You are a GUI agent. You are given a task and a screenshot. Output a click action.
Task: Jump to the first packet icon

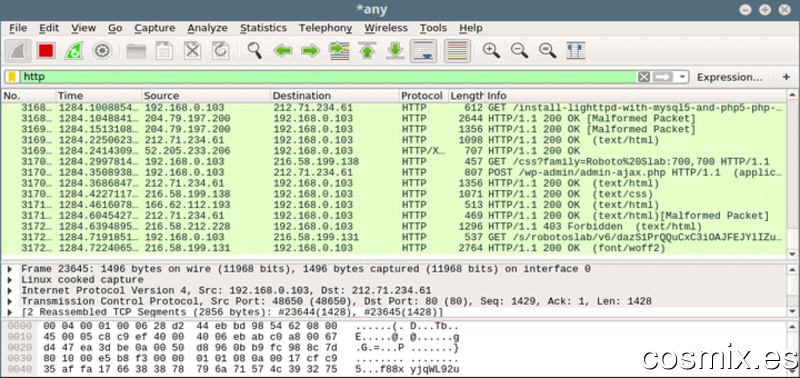(367, 51)
